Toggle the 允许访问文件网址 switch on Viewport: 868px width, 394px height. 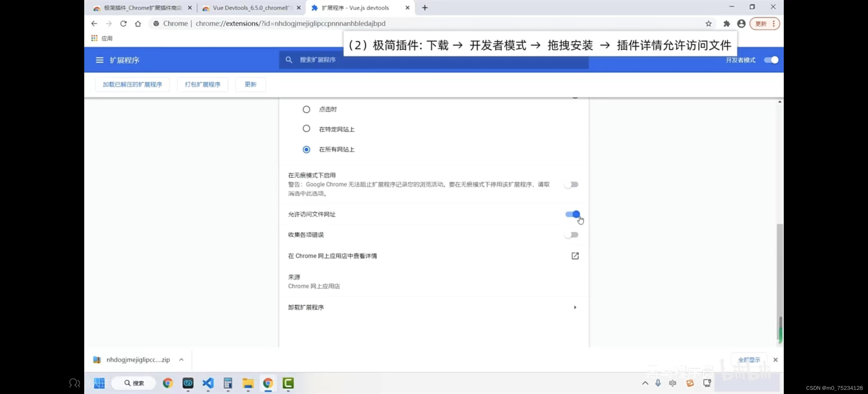point(572,214)
